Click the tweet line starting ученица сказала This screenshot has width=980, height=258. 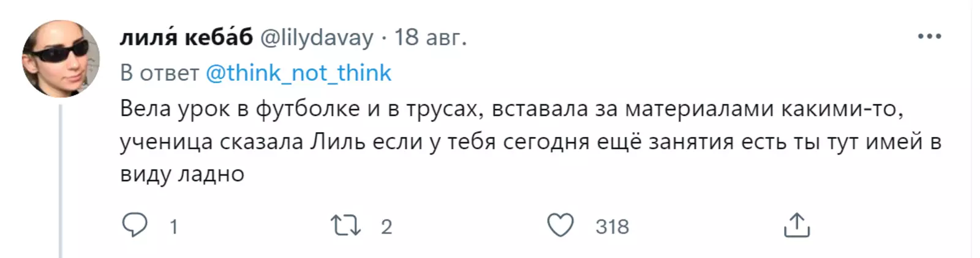coord(530,142)
